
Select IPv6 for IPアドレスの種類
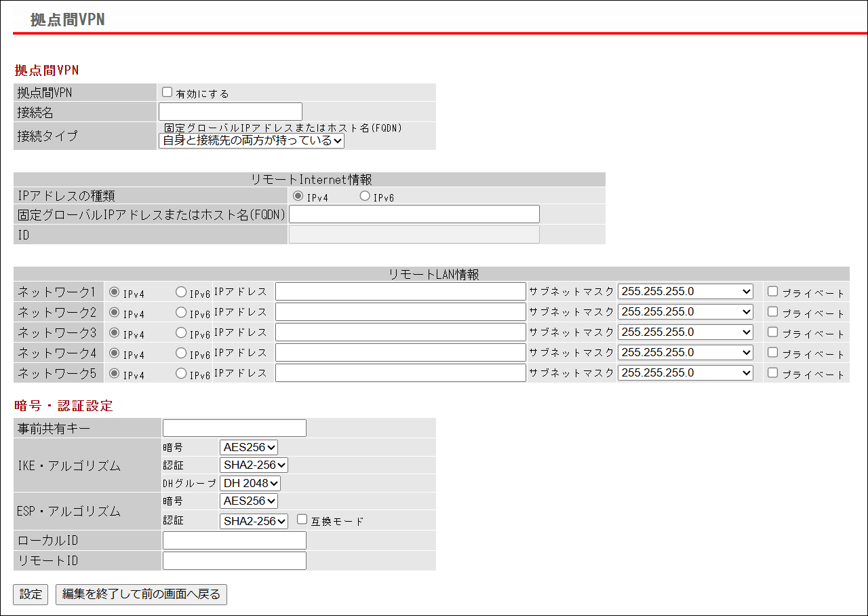coord(365,196)
